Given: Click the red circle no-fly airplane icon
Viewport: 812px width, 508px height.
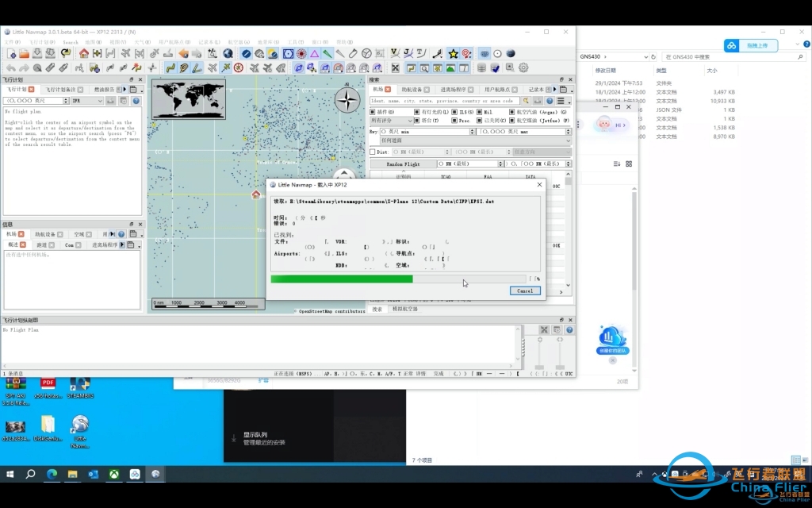Looking at the screenshot, I should [238, 67].
